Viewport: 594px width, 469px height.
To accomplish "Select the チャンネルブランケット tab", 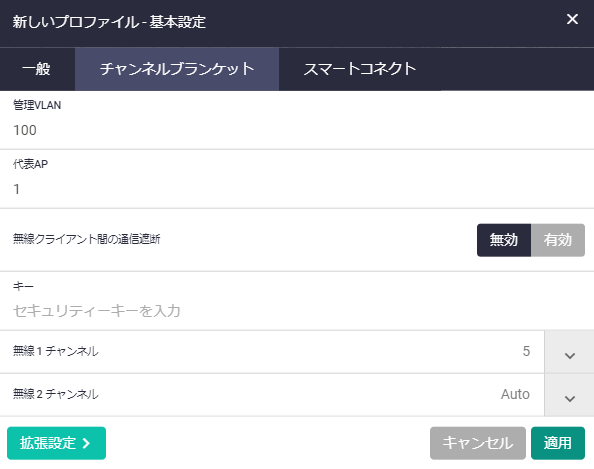I will (177, 69).
